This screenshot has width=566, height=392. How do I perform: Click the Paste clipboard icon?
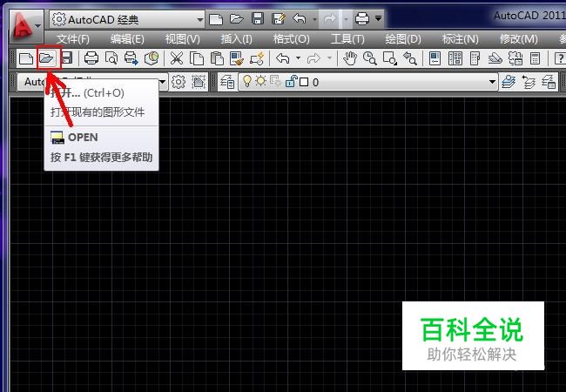(x=217, y=58)
